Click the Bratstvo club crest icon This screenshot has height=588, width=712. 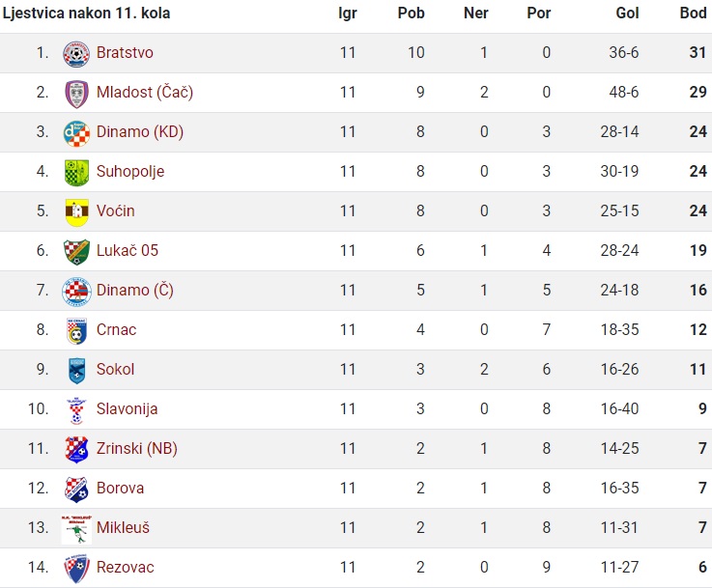(x=76, y=54)
